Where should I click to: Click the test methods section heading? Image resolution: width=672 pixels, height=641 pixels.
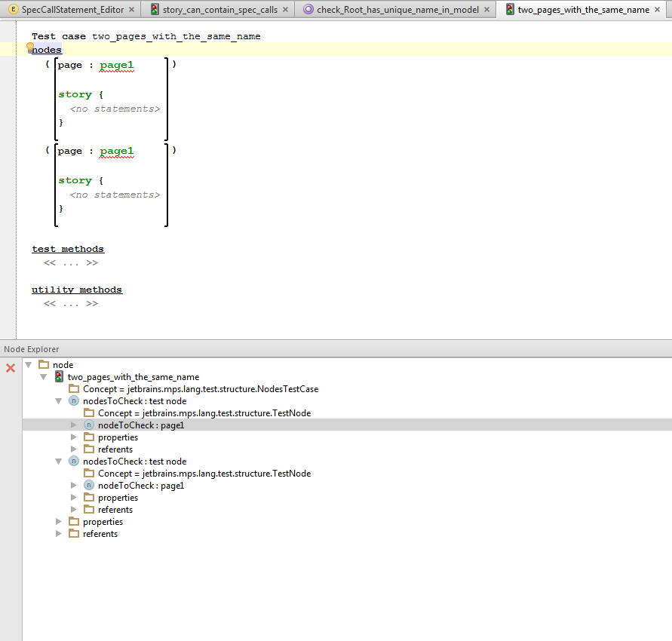68,249
